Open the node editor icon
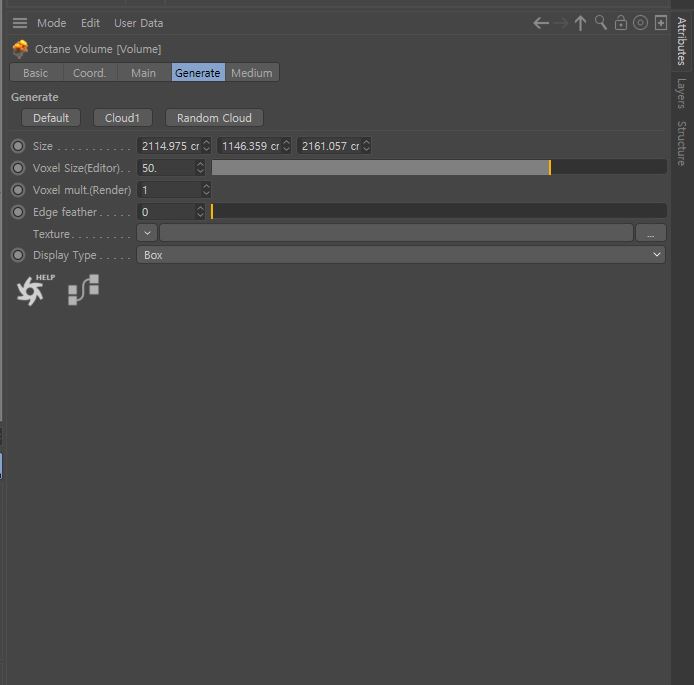This screenshot has width=694, height=685. (84, 290)
